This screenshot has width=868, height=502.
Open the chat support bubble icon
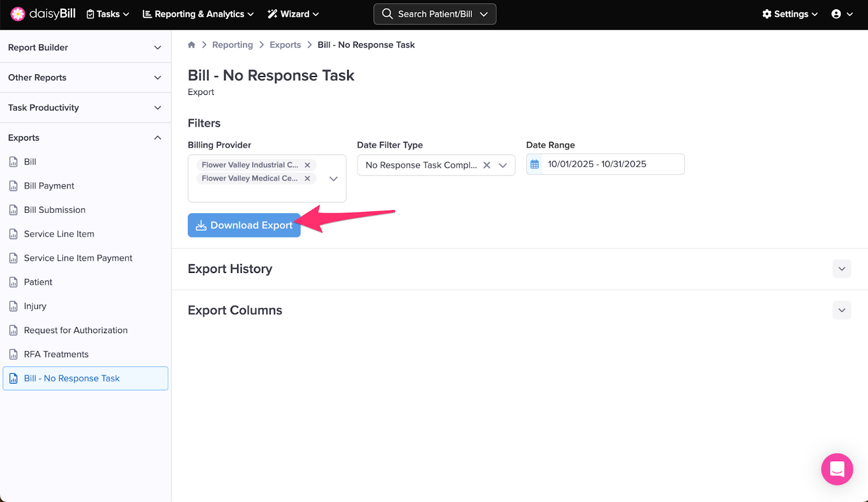click(x=837, y=469)
